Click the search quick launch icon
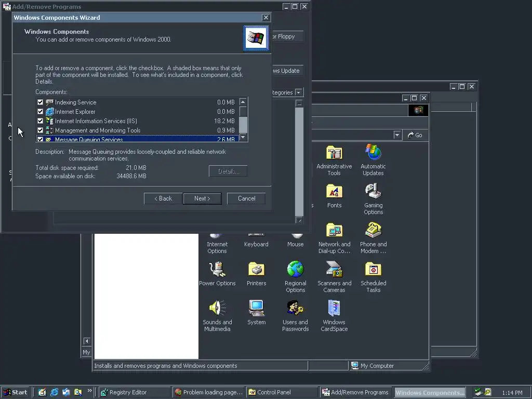 (x=78, y=393)
